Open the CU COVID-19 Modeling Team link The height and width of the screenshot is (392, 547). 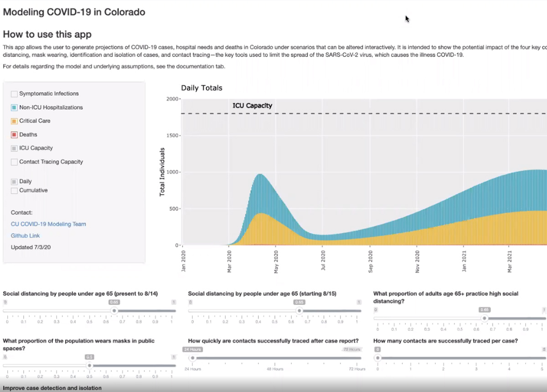[48, 224]
